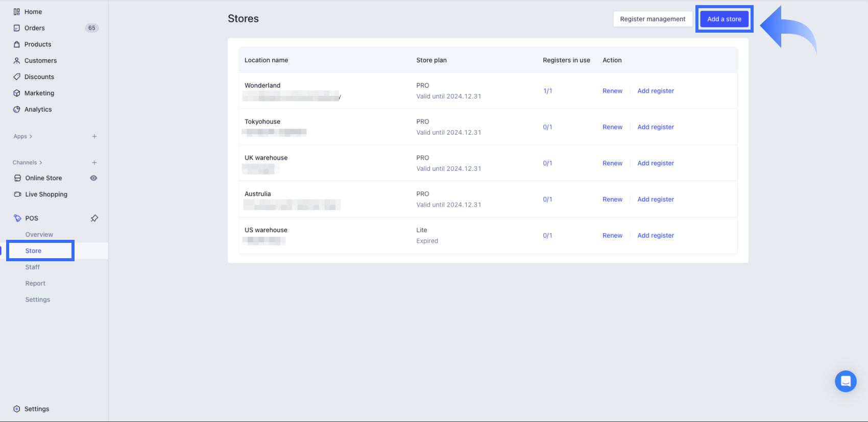The image size is (868, 422).
Task: Open the Discounts tag icon
Action: pos(17,77)
